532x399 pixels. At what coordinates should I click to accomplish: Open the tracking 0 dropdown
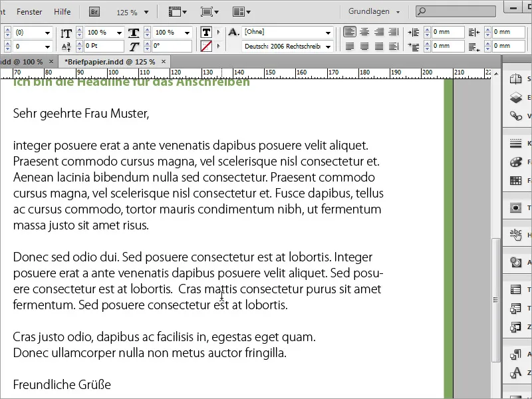pos(47,47)
